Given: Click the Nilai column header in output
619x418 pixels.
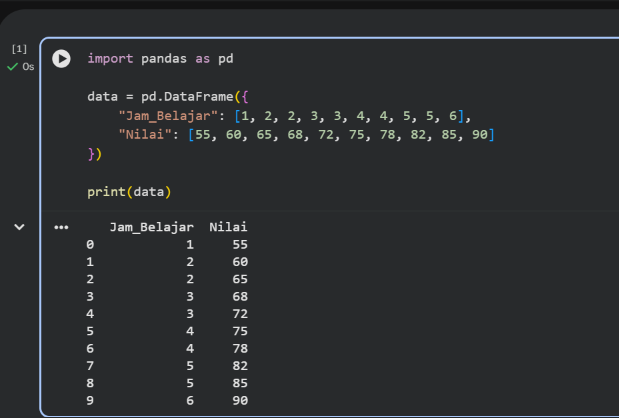Looking at the screenshot, I should click(x=228, y=227).
